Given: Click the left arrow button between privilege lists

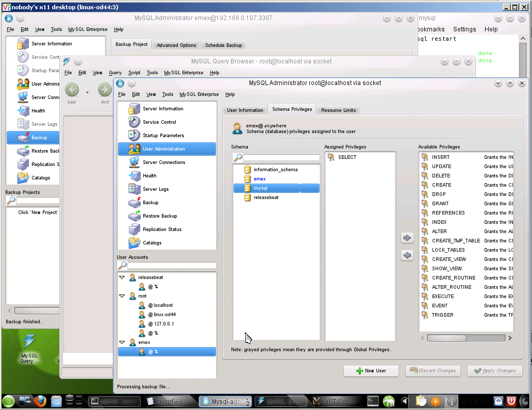Looking at the screenshot, I should pyautogui.click(x=407, y=255).
